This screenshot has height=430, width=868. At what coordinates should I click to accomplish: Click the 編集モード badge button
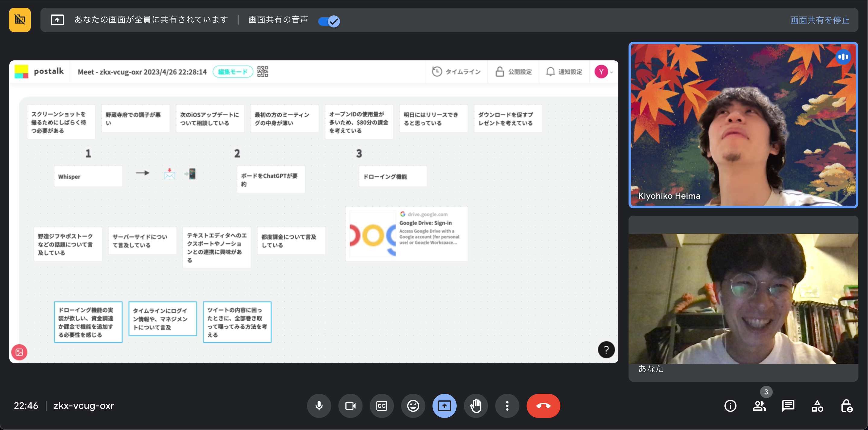pos(233,72)
